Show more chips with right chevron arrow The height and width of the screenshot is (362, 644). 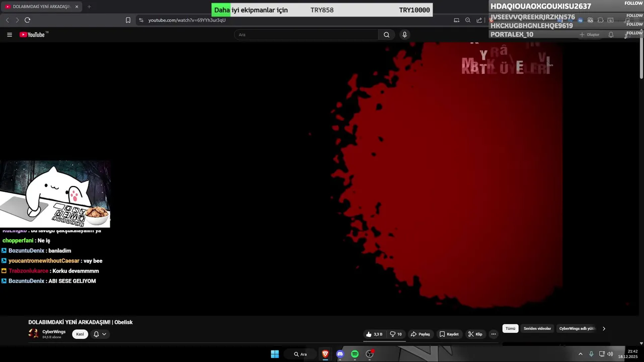[604, 329]
